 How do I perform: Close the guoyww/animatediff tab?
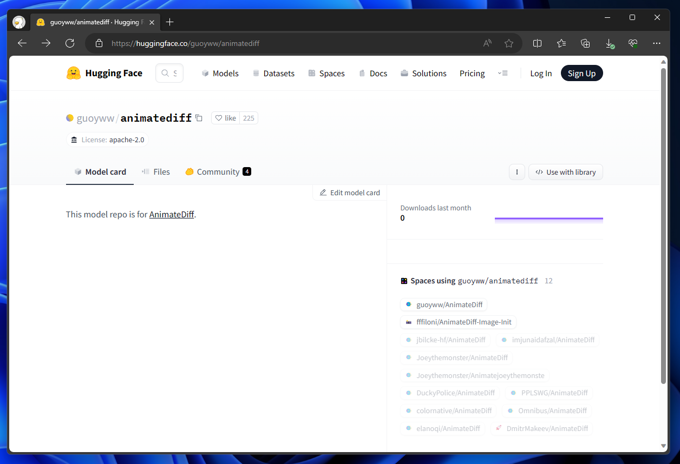click(x=152, y=23)
